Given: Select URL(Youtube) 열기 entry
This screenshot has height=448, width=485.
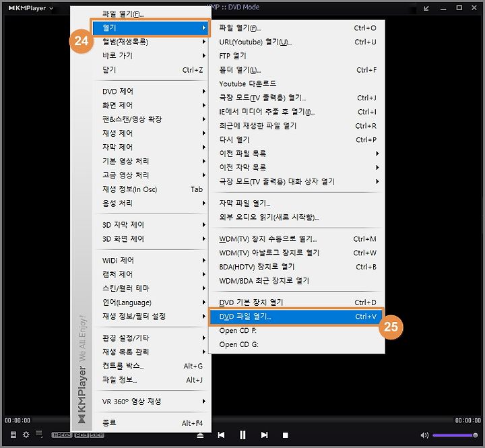Looking at the screenshot, I should coord(298,42).
